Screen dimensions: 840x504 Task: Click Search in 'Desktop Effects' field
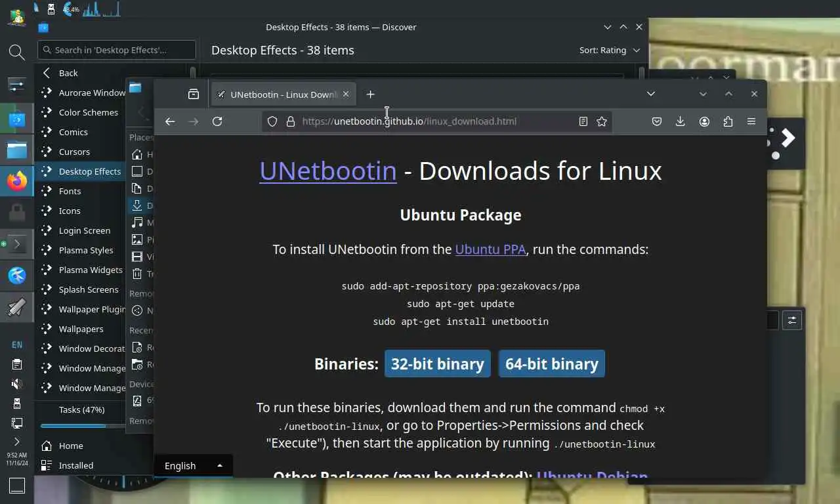(117, 50)
